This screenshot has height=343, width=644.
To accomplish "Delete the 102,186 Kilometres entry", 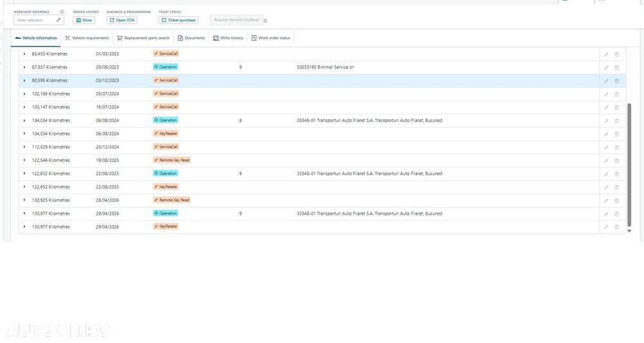I will 616,94.
